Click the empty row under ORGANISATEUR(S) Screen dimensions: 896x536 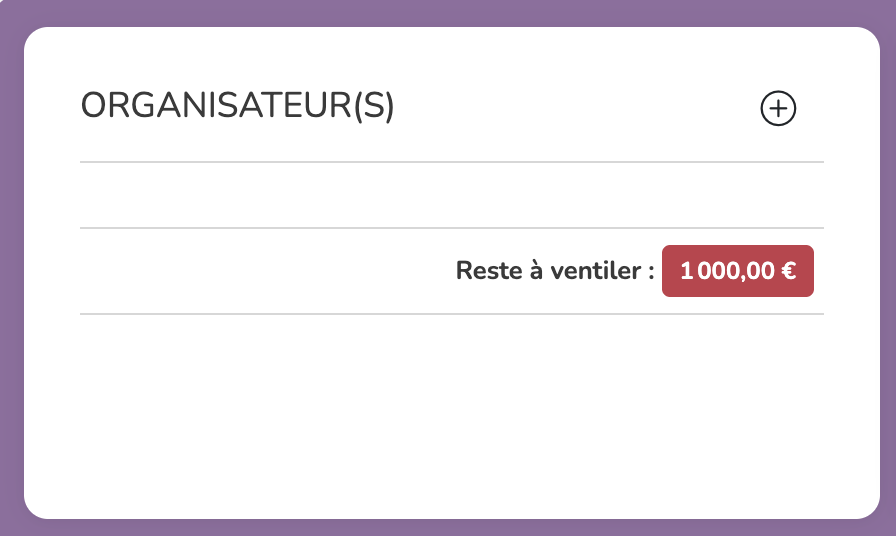click(450, 195)
